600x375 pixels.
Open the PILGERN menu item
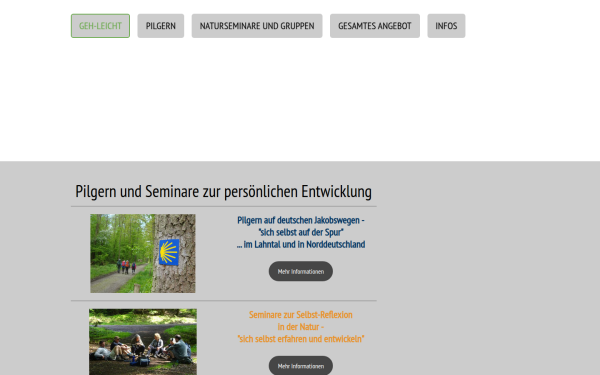point(161,26)
